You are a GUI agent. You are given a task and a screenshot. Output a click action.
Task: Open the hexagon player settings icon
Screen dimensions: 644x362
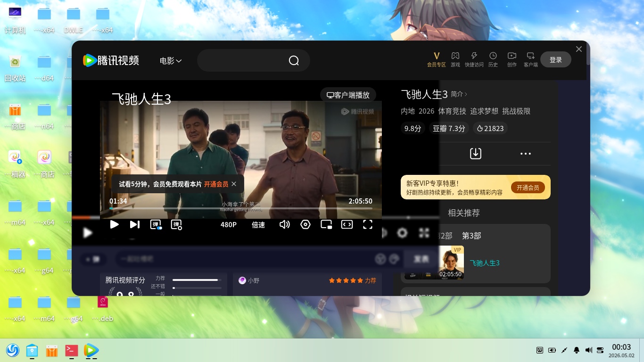click(305, 224)
